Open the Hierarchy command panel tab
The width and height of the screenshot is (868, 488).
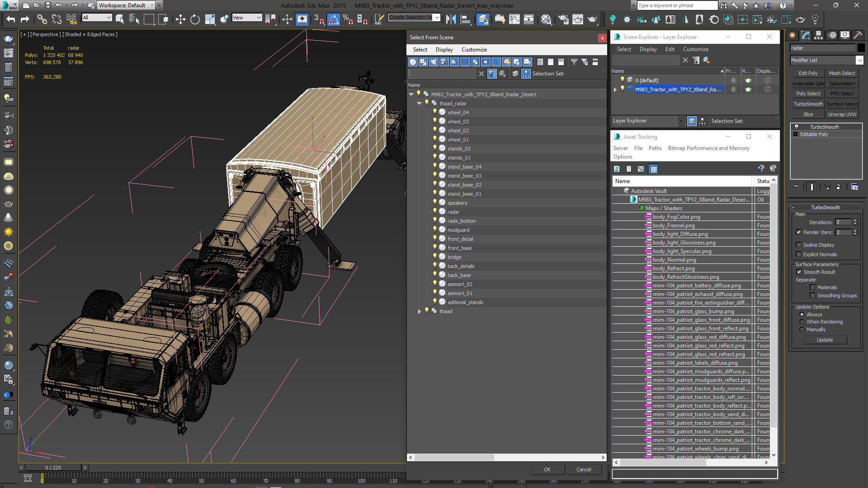tap(818, 35)
